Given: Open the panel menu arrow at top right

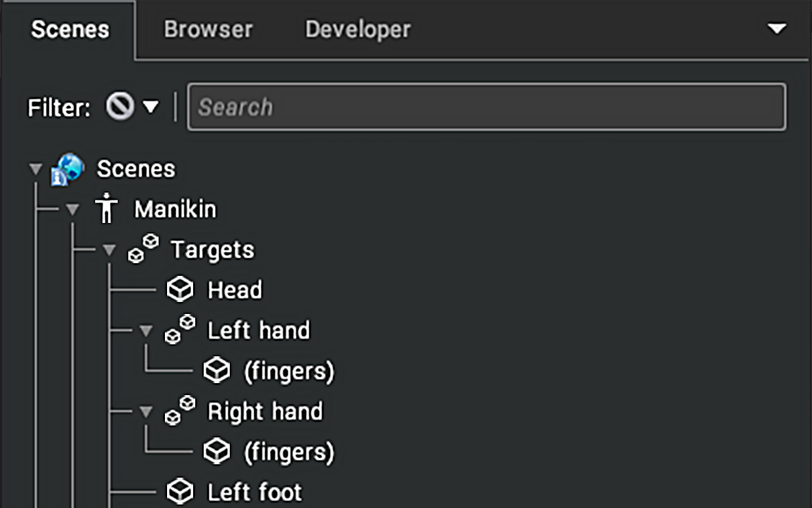Looking at the screenshot, I should click(777, 28).
